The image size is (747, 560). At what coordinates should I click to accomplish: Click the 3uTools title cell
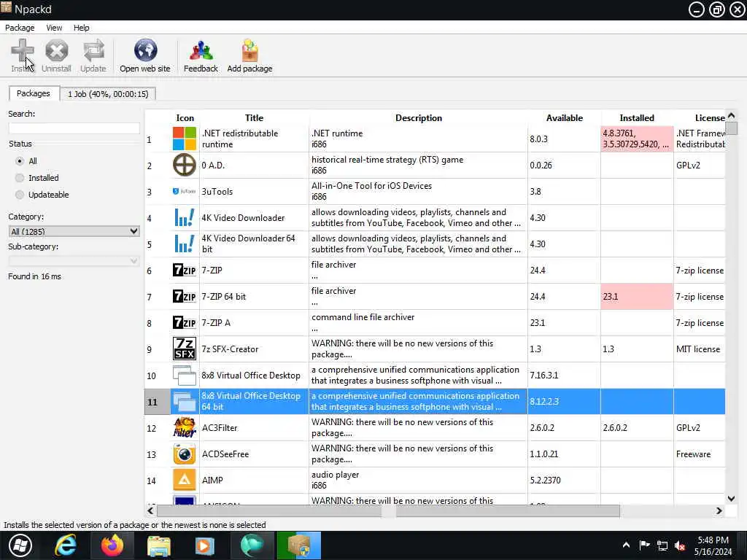tap(254, 192)
